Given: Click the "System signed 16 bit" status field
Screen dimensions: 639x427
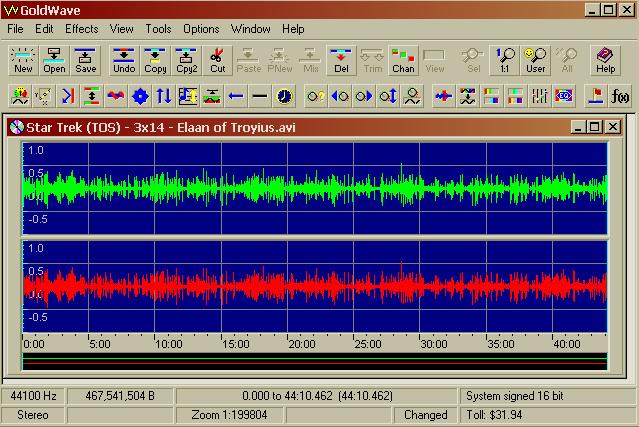Looking at the screenshot, I should [x=548, y=396].
